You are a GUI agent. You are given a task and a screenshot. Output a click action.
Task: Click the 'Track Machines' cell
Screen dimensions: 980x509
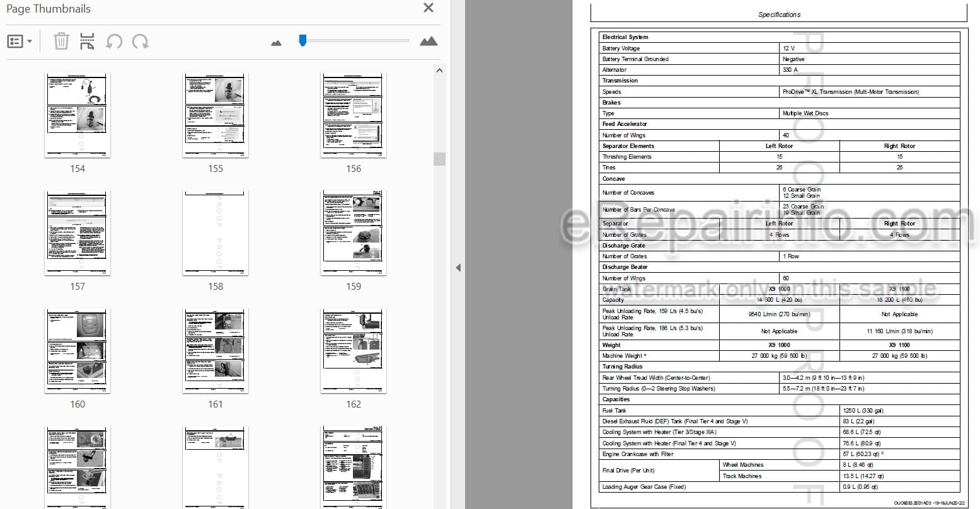point(742,476)
